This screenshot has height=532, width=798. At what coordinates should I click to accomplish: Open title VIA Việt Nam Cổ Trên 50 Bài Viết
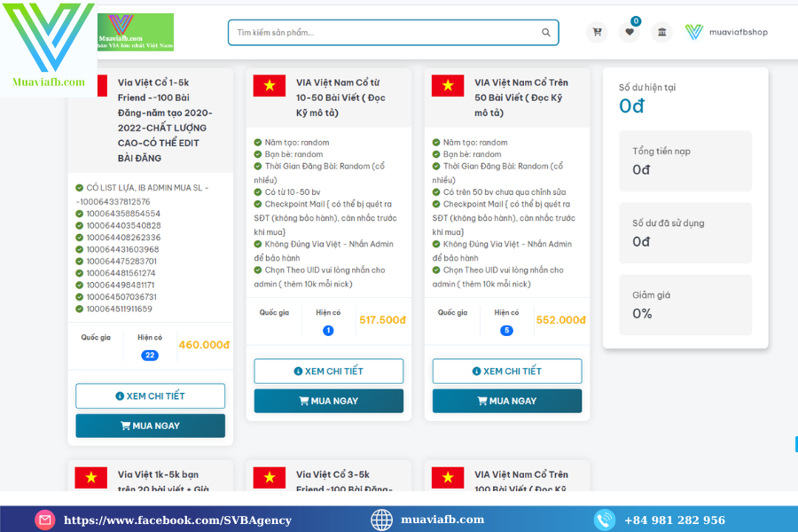(x=521, y=98)
